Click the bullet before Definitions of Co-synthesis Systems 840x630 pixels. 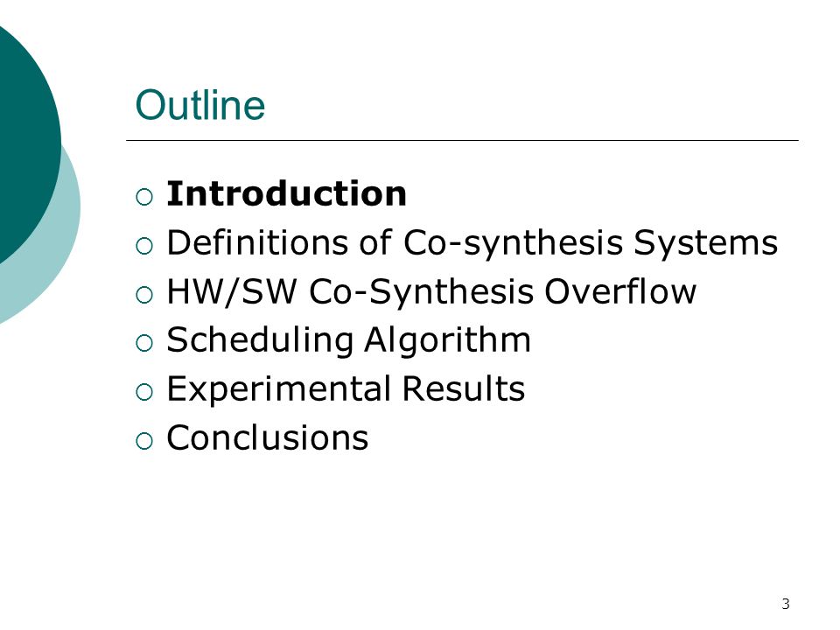[144, 246]
